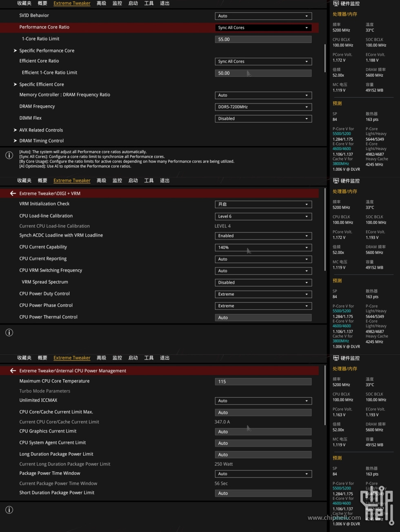400x532 pixels.
Task: Click the Current CPU Load-line Calibration value LEVEL 4
Action: [x=223, y=226]
